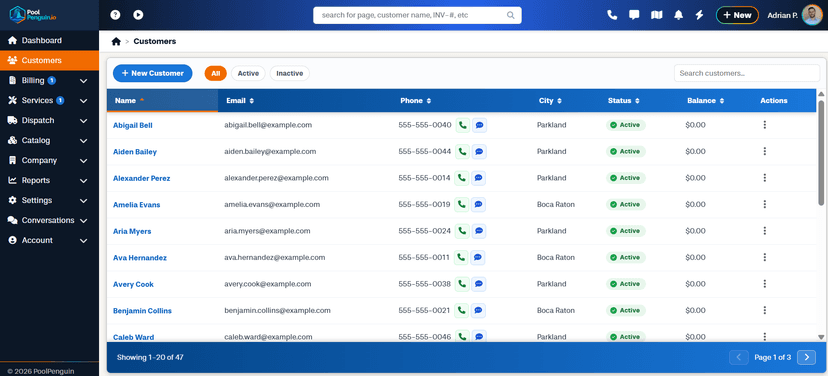Image resolution: width=828 pixels, height=376 pixels.
Task: Call Aiden Bailey using green phone icon
Action: point(462,152)
